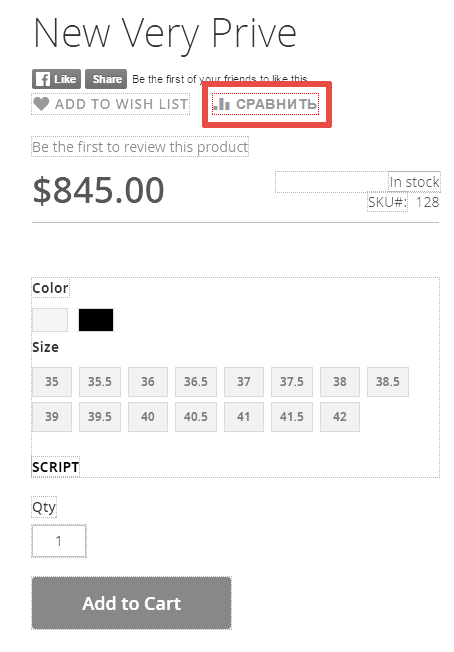Viewport: 454px width, 652px height.
Task: Open 'Be the first to review this product'
Action: pos(140,147)
